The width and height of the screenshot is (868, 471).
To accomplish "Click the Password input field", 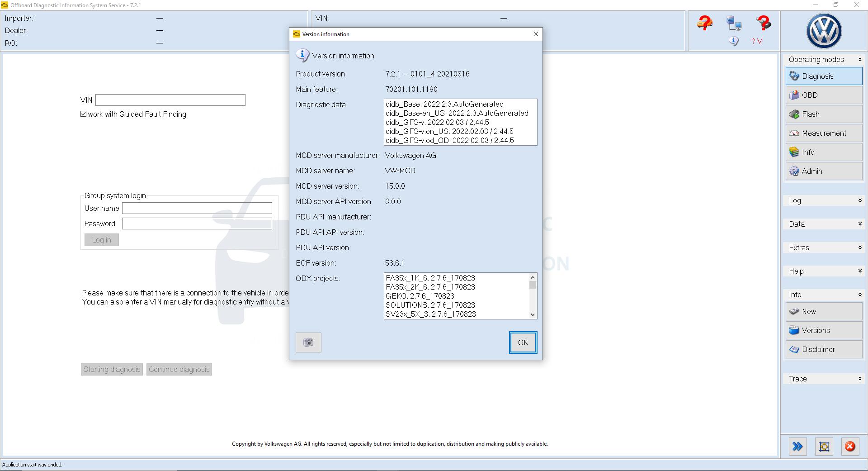I will pos(197,224).
